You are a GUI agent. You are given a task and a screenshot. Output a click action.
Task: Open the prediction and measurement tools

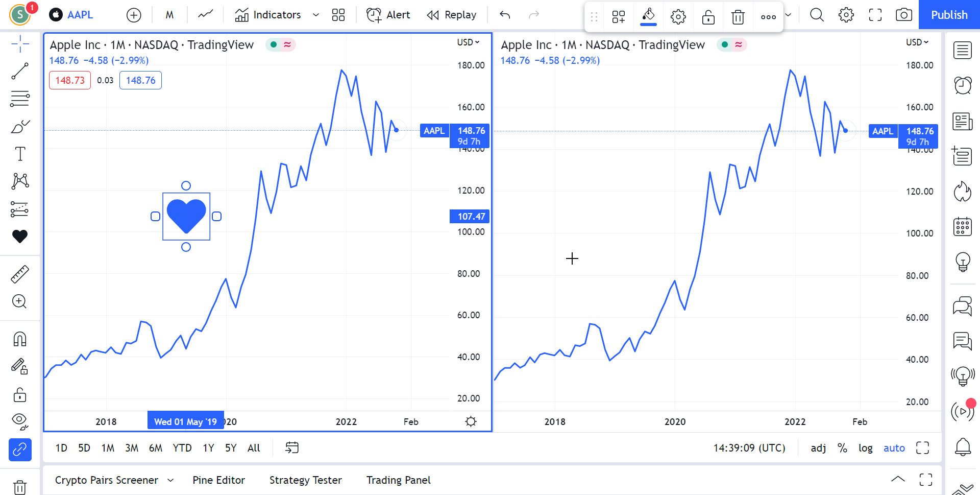[20, 209]
